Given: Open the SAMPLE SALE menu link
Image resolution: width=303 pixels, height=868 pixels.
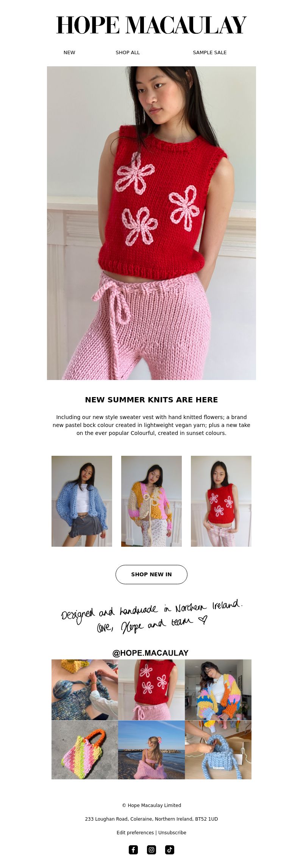Looking at the screenshot, I should point(210,53).
